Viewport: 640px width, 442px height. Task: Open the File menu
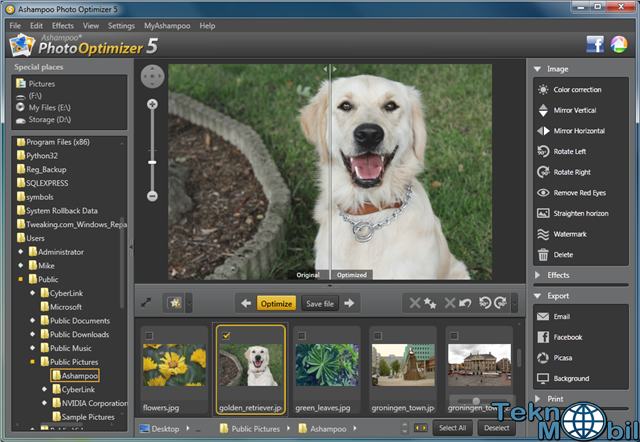(15, 26)
